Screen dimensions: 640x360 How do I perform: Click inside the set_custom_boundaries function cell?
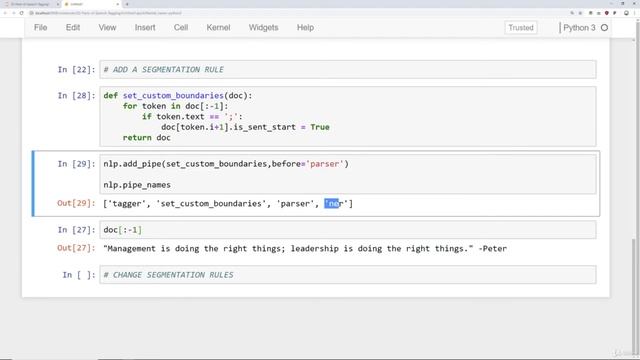[348, 116]
